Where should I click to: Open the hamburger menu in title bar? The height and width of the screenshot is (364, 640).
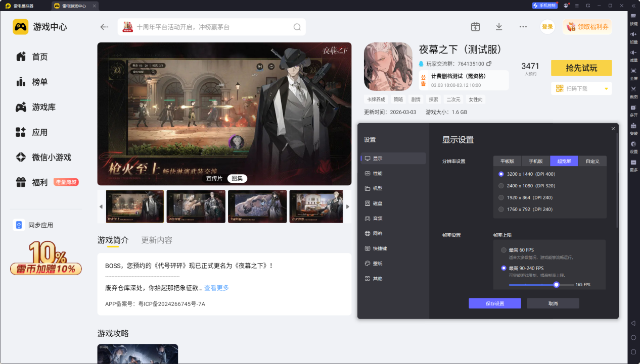tap(577, 6)
